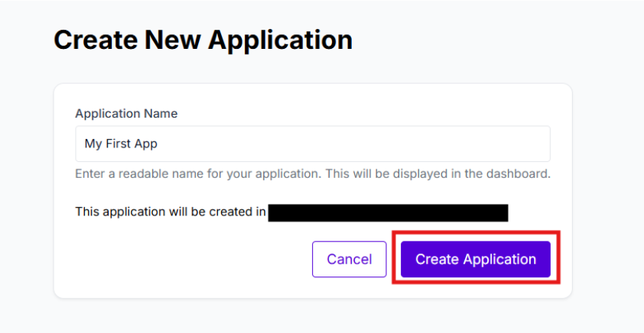The image size is (644, 333).
Task: Focus the Application Name input field
Action: click(312, 144)
